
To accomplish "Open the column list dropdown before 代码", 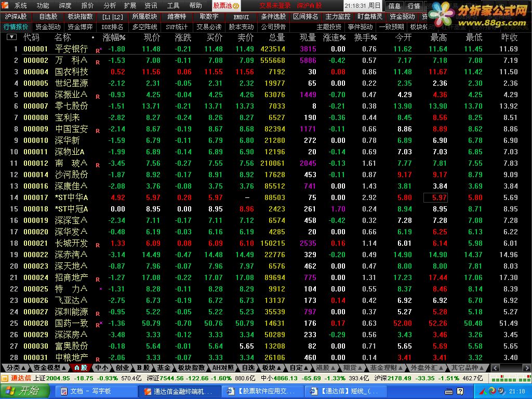I will click(x=11, y=37).
